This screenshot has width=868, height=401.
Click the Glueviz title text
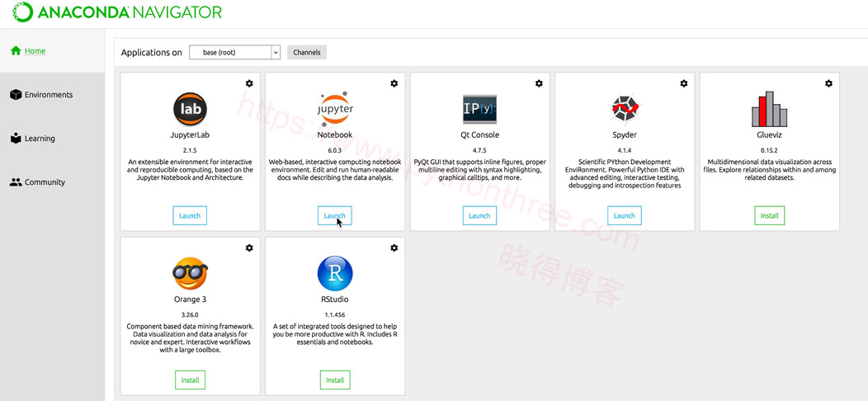770,134
